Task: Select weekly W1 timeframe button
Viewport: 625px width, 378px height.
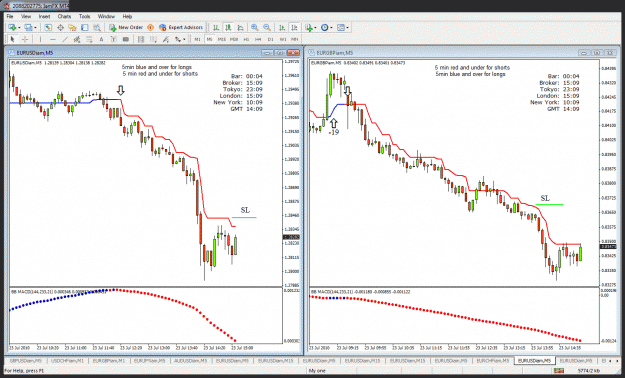Action: pos(283,39)
